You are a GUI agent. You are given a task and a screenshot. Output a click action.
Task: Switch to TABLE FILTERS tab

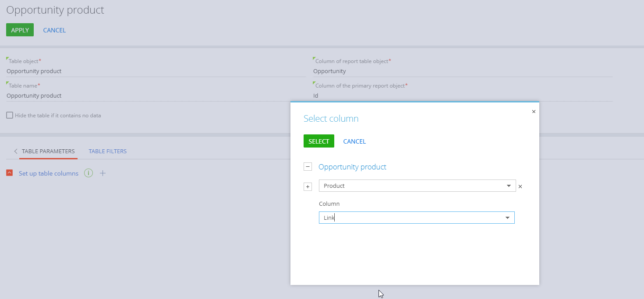108,151
